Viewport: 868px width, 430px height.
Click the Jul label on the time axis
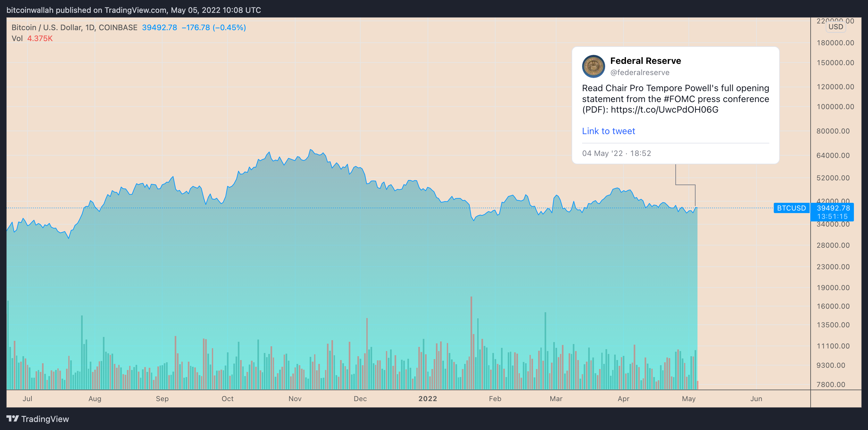(27, 399)
